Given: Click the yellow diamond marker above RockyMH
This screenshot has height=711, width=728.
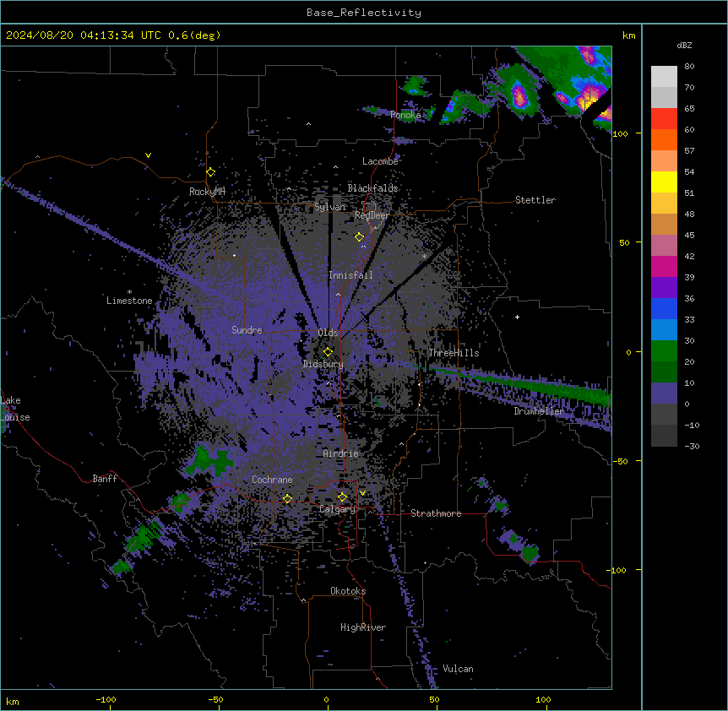Looking at the screenshot, I should (211, 172).
